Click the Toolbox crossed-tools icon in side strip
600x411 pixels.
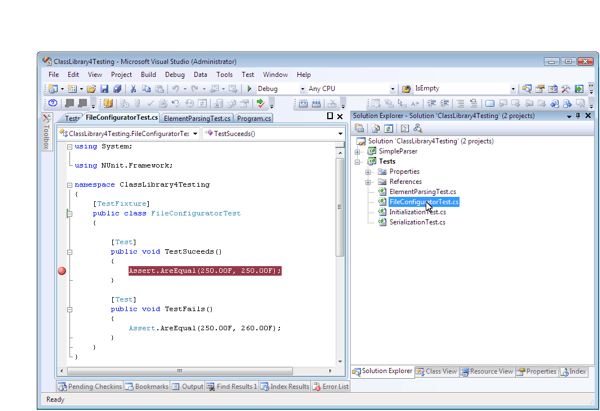(x=46, y=117)
